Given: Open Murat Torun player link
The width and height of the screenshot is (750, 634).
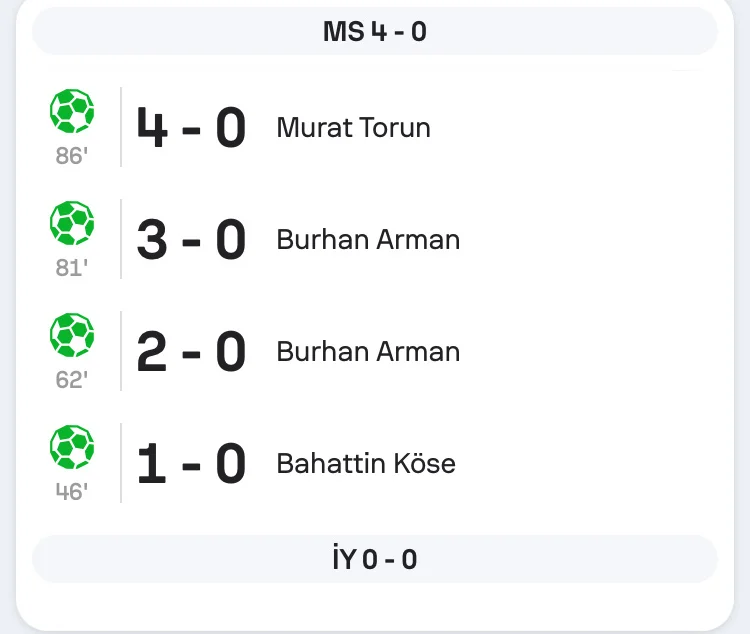Looking at the screenshot, I should [353, 128].
